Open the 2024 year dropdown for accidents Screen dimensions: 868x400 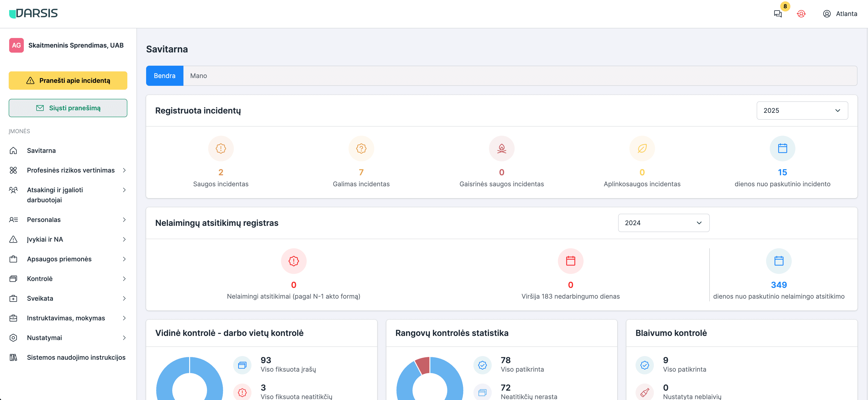coord(664,223)
